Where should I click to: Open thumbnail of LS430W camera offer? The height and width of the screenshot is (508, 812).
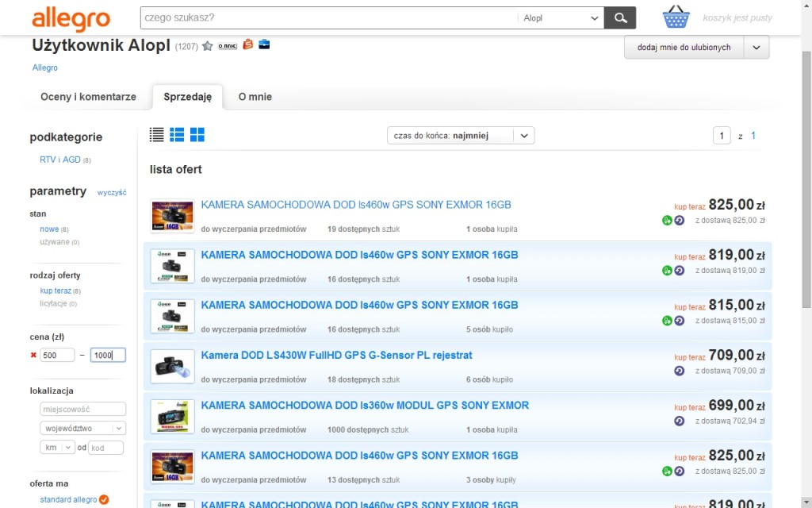pyautogui.click(x=172, y=367)
